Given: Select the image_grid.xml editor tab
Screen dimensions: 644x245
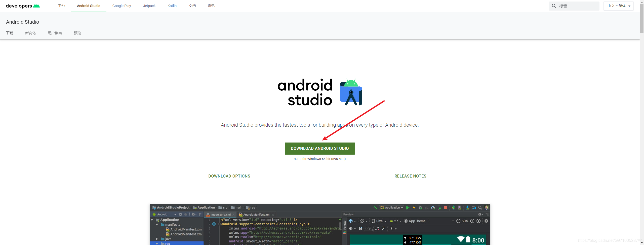Looking at the screenshot, I should click(220, 215).
